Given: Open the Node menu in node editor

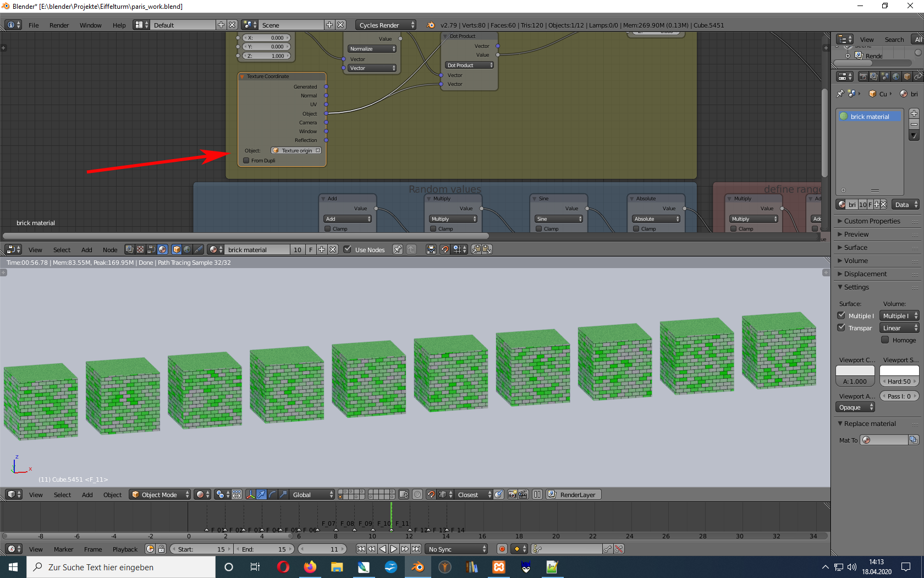Looking at the screenshot, I should click(110, 250).
